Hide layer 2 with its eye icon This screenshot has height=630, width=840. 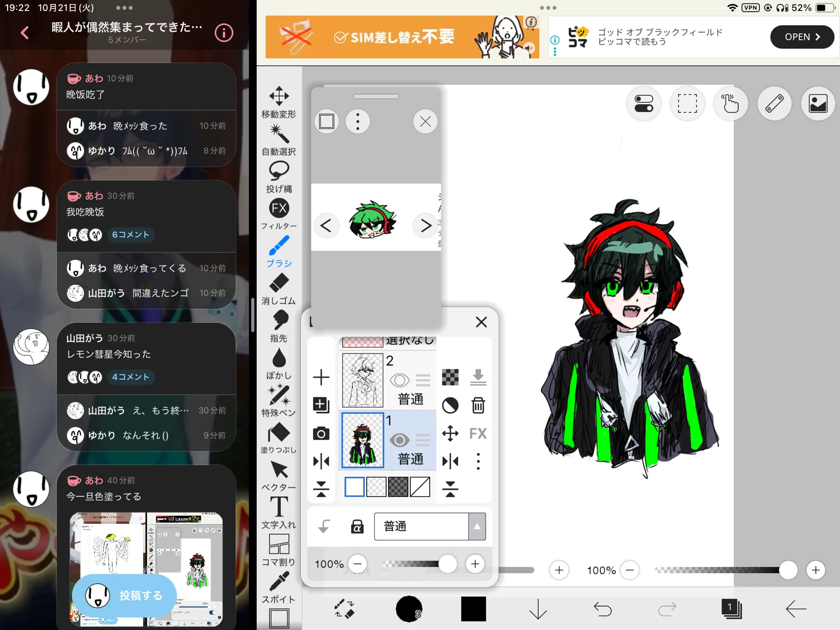coord(399,380)
